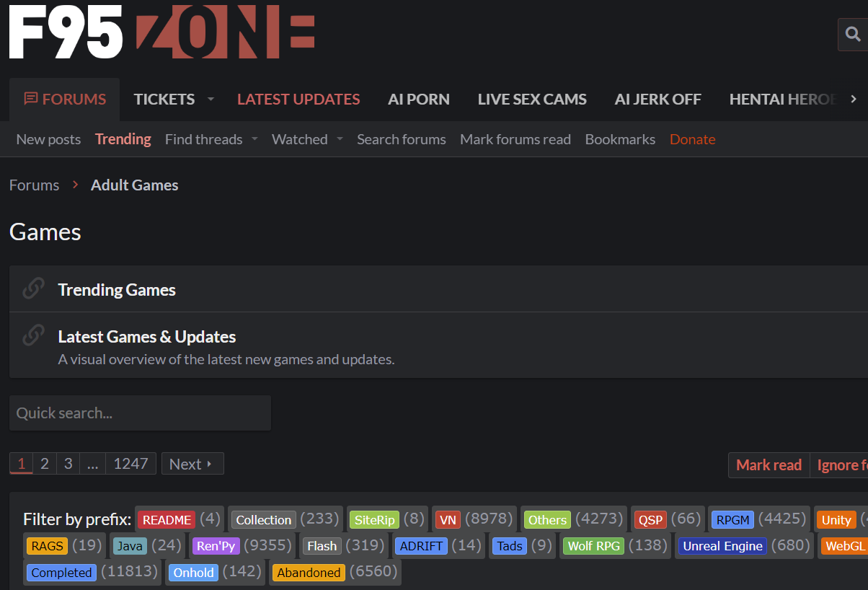868x590 pixels.
Task: Open New posts in sub-navigation
Action: coord(48,139)
